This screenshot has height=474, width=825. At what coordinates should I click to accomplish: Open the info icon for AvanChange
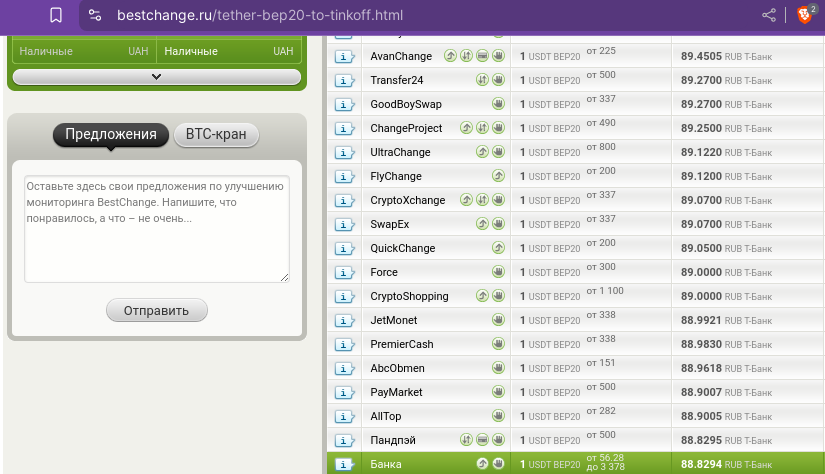[x=344, y=56]
